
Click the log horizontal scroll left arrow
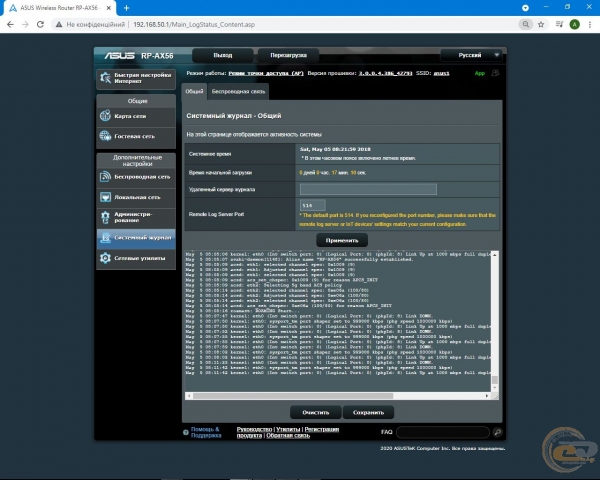(188, 396)
